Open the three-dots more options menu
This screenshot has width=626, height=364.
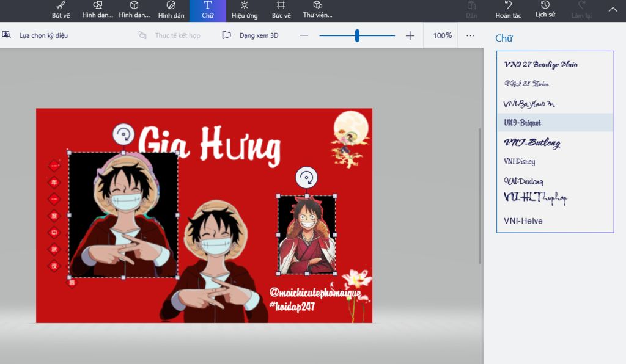pos(471,35)
